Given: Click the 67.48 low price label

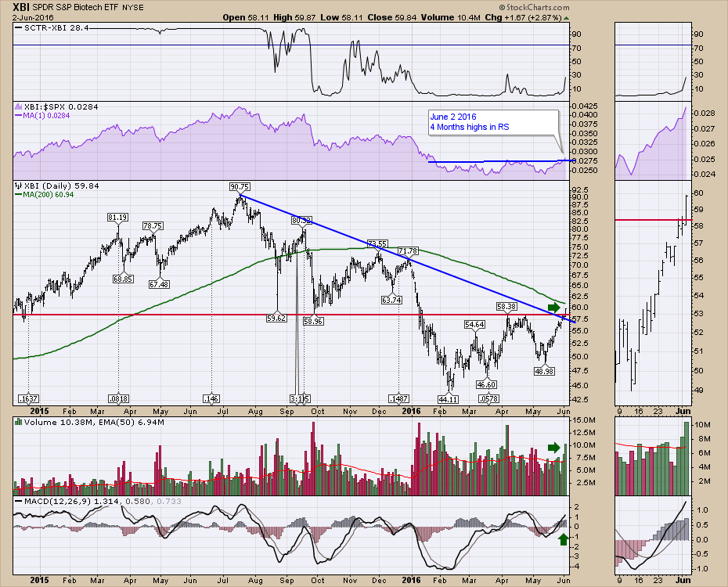Looking at the screenshot, I should pos(159,284).
